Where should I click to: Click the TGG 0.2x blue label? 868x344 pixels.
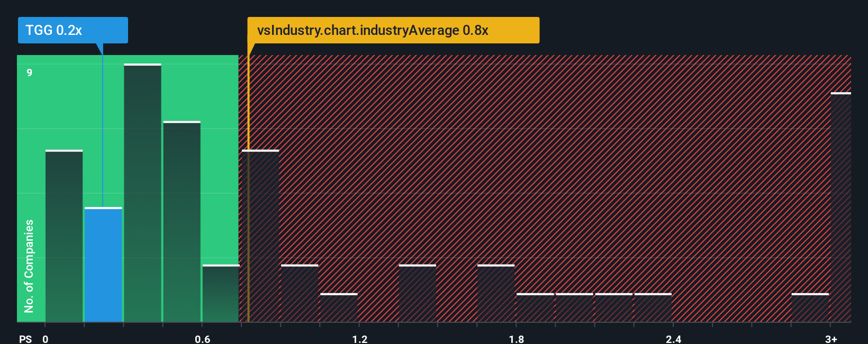pos(73,30)
